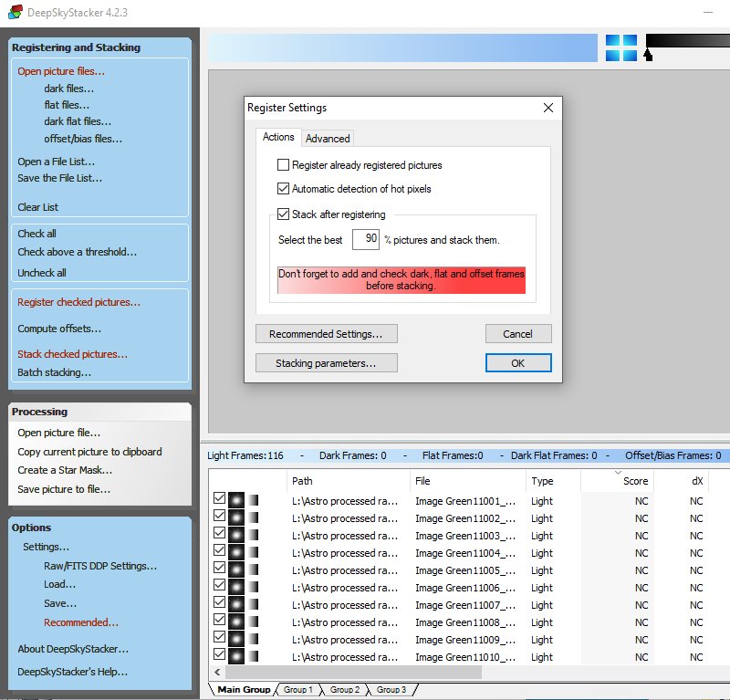
Task: Uncheck the Image Green11006 row checkbox
Action: point(219,584)
